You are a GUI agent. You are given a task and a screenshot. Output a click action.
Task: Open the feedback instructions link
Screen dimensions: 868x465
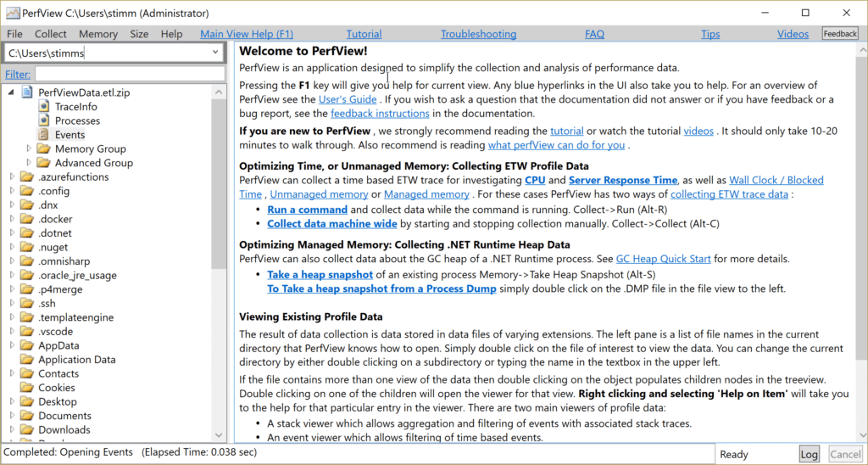click(380, 113)
